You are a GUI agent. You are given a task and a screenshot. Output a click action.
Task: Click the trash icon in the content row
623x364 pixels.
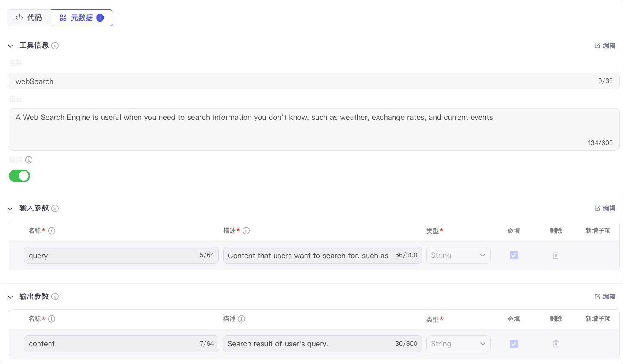tap(556, 344)
